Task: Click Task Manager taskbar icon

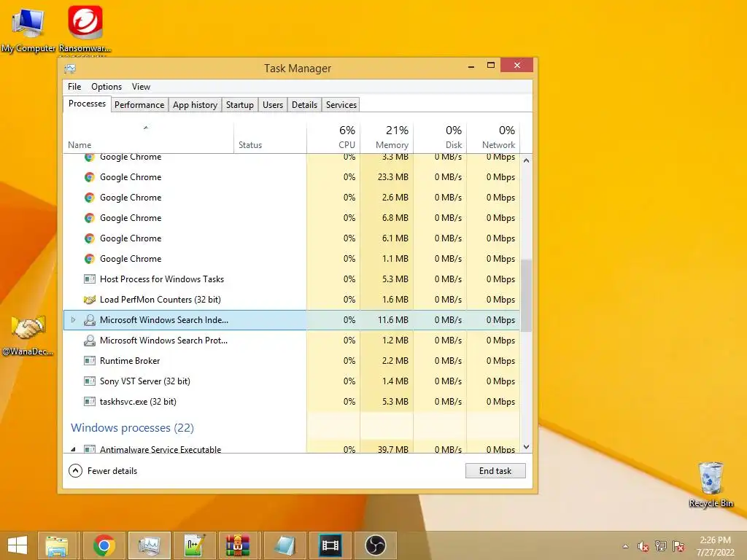Action: [149, 545]
